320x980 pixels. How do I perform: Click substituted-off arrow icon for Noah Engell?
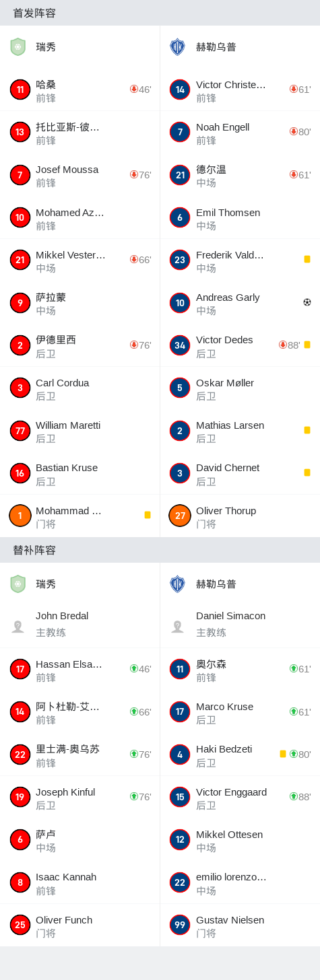[x=293, y=132]
